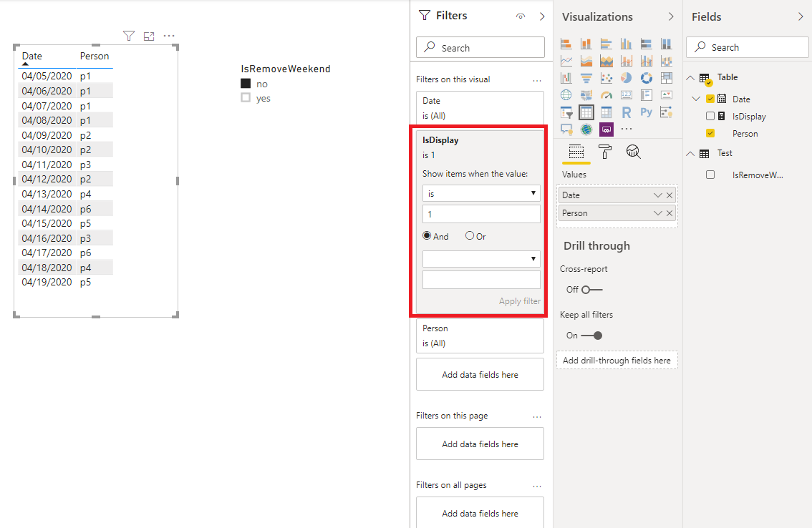Tick the IsDisplay field checkbox
The width and height of the screenshot is (812, 528).
pyautogui.click(x=710, y=116)
